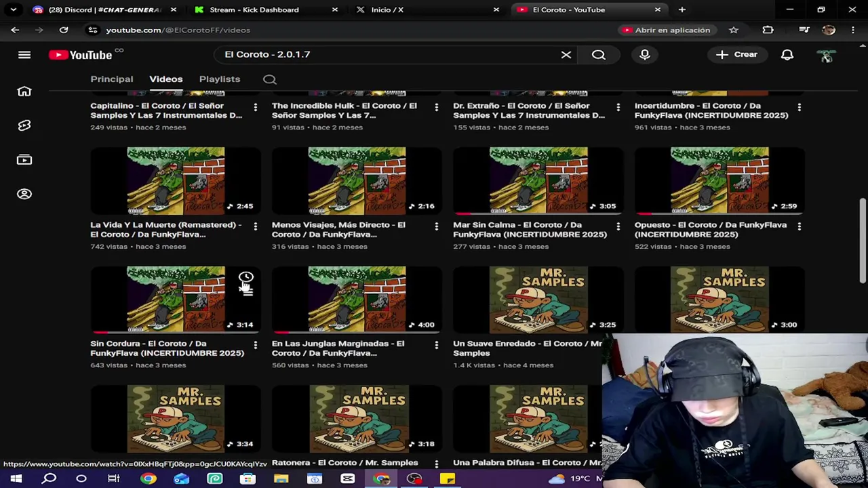
Task: Open video titled Menos Visajes, Más Directo
Action: pyautogui.click(x=338, y=230)
